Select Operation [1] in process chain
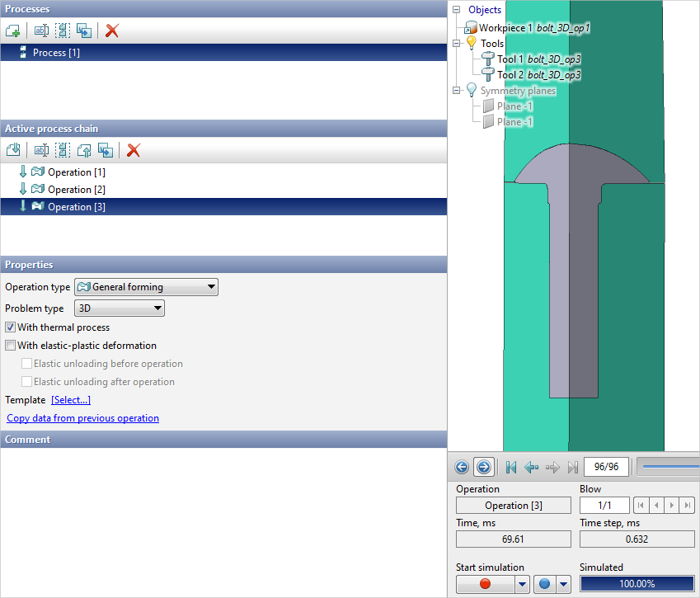The width and height of the screenshot is (700, 598). pos(76,172)
